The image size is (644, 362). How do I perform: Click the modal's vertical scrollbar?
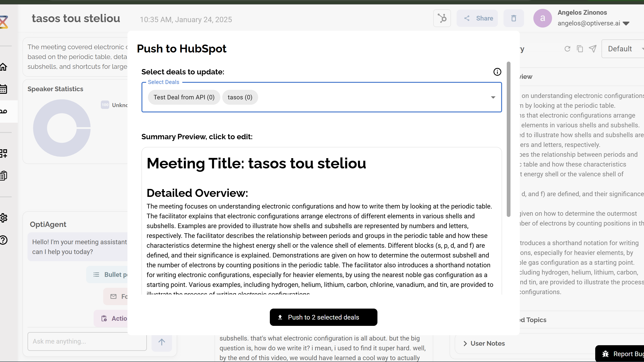[508, 139]
